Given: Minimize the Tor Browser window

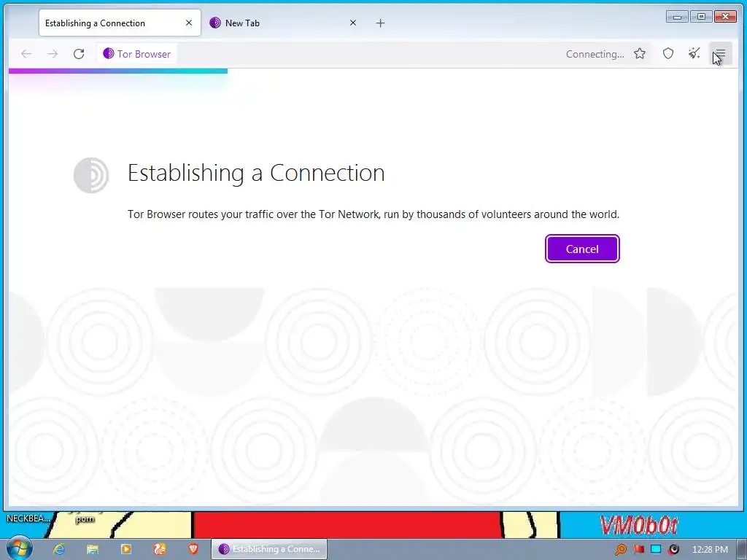Looking at the screenshot, I should coord(677,17).
